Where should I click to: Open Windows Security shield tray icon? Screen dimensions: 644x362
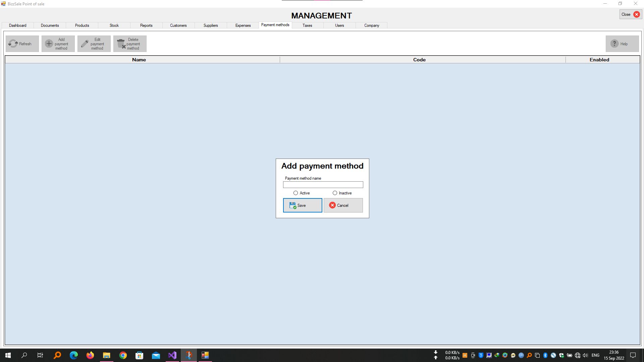tap(561, 355)
